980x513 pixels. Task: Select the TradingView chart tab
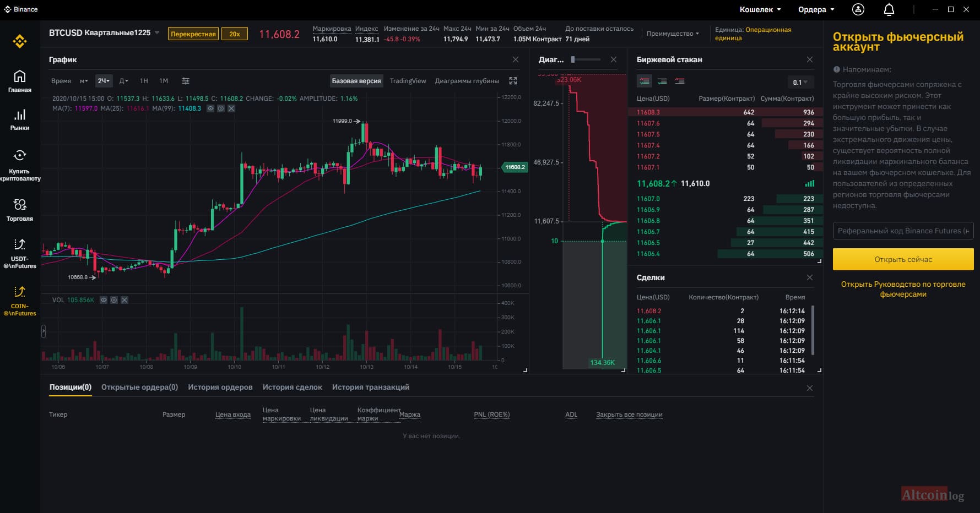408,81
